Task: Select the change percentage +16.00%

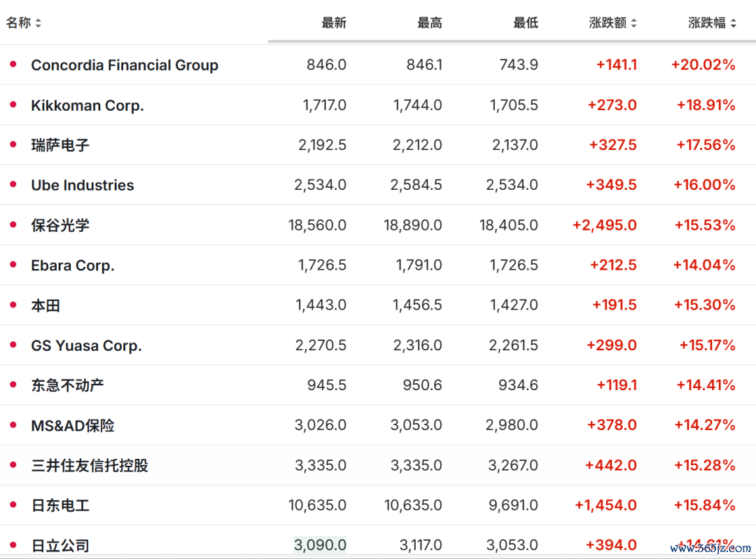Action: tap(704, 185)
